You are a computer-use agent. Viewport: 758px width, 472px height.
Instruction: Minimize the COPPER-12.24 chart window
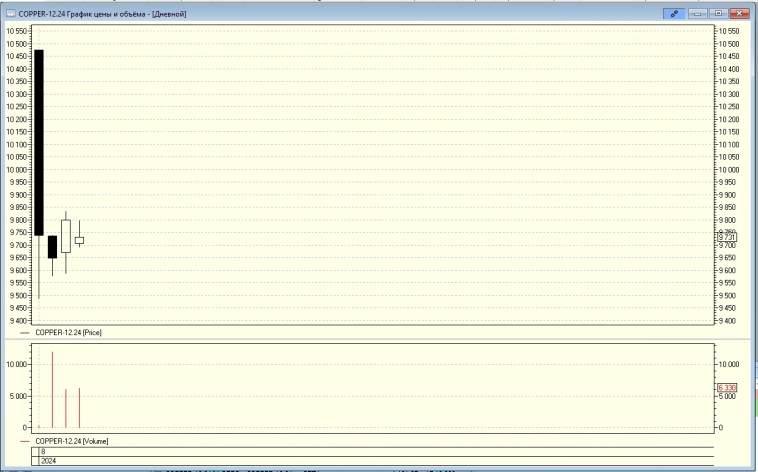[x=697, y=14]
